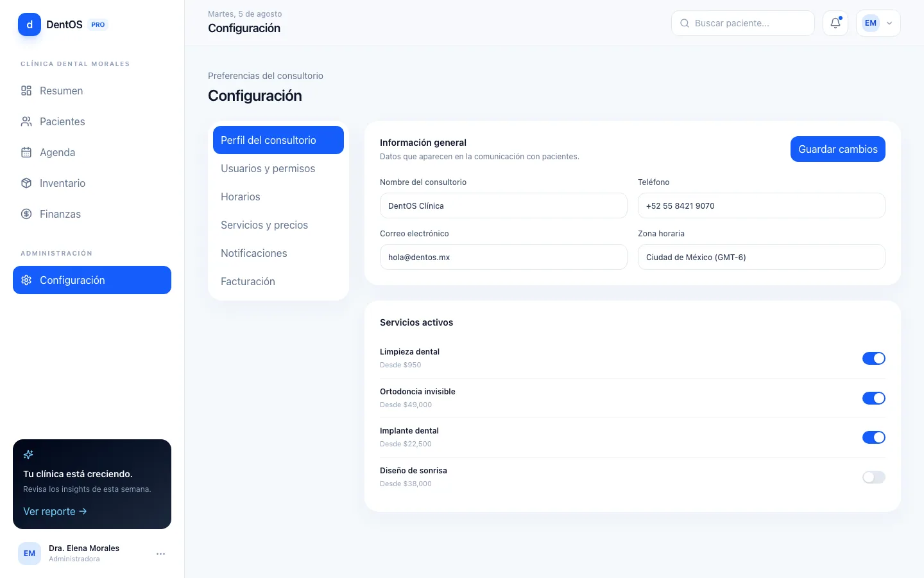Click the Pacientes people icon
Screen dimensions: 924x578
[26, 121]
